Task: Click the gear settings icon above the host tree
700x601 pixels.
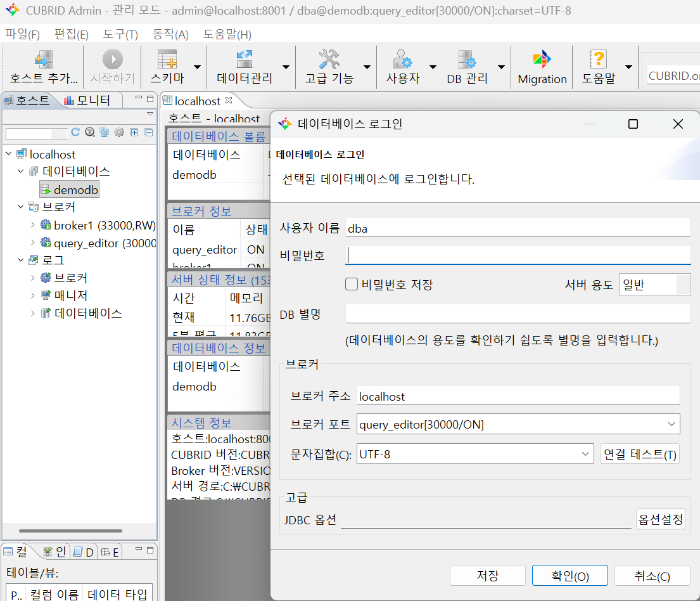Action: click(120, 132)
